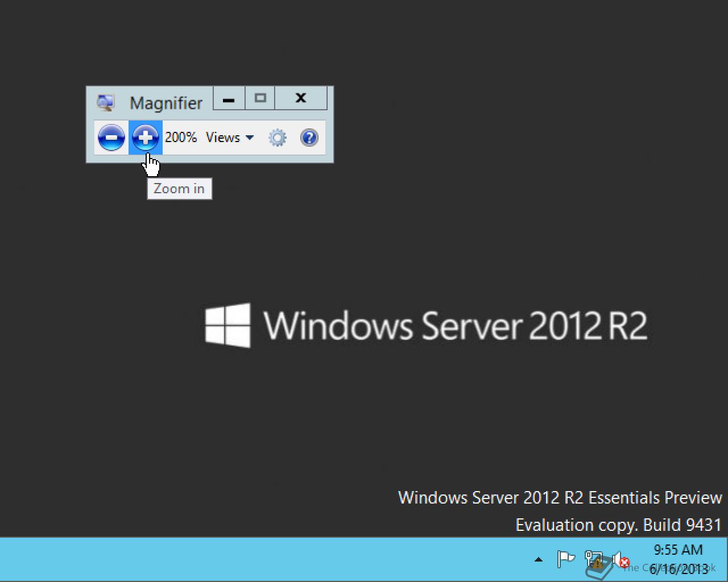Open the muted volume speaker tray icon
The width and height of the screenshot is (728, 582).
[621, 560]
